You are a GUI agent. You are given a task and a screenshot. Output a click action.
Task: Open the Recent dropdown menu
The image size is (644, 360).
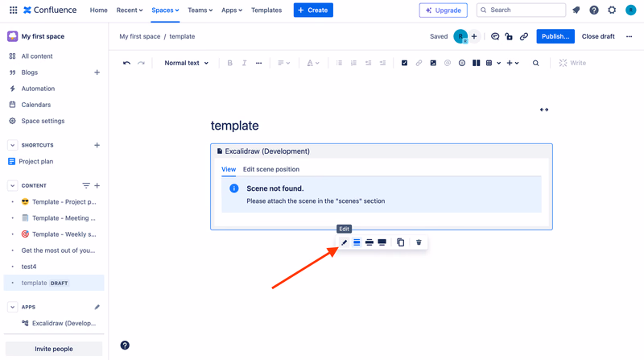pyautogui.click(x=130, y=10)
